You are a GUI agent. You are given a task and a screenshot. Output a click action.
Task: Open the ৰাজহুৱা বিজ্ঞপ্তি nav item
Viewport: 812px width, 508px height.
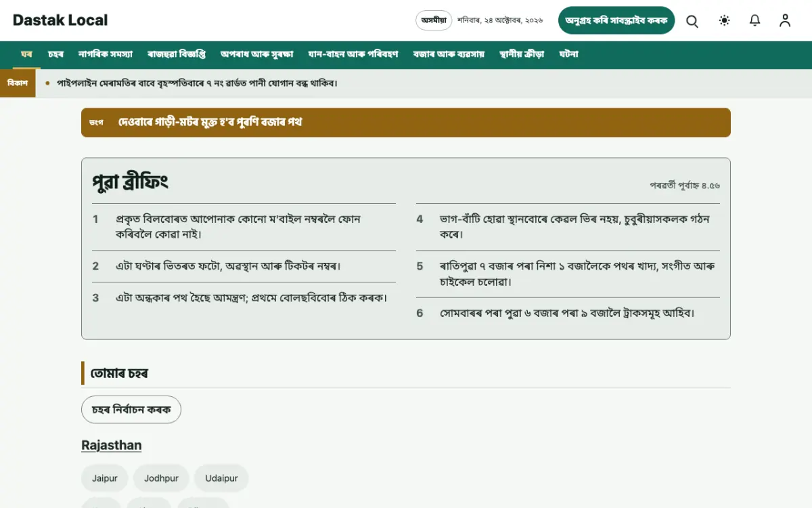coord(177,54)
